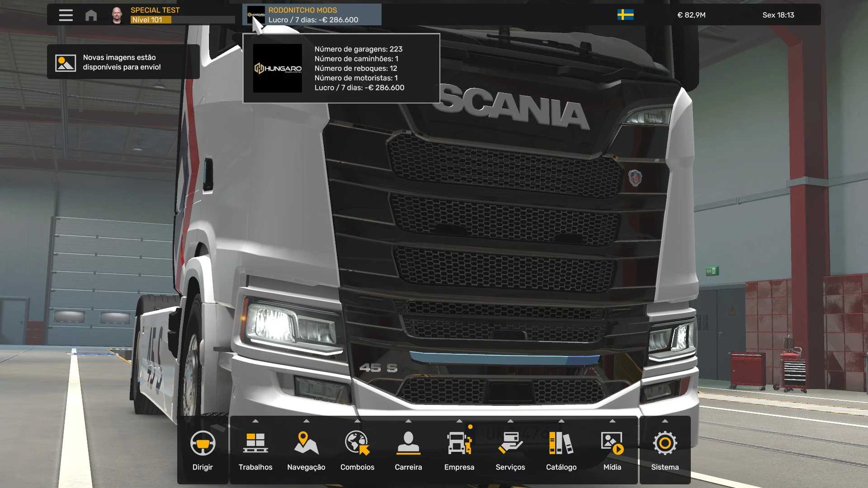This screenshot has width=868, height=488.
Task: Expand the arrow above Navegação
Action: pos(307,421)
